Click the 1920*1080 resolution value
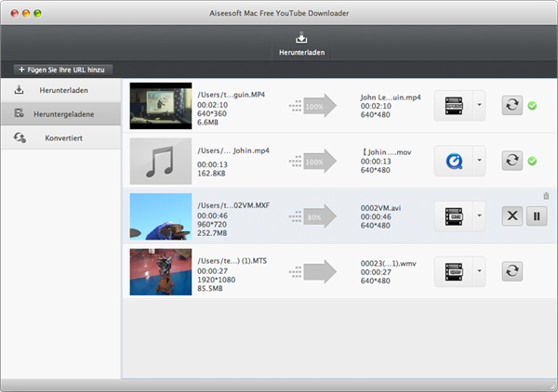The height and width of the screenshot is (392, 558). tap(217, 280)
